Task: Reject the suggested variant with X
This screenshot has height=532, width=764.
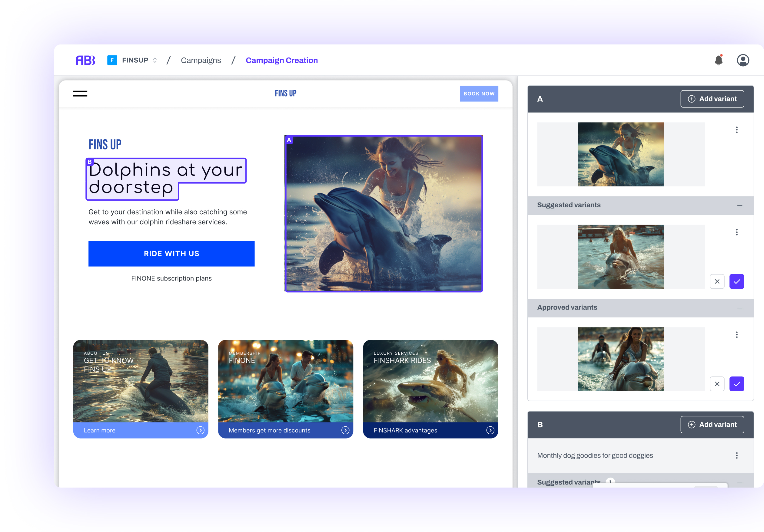Action: tap(717, 282)
